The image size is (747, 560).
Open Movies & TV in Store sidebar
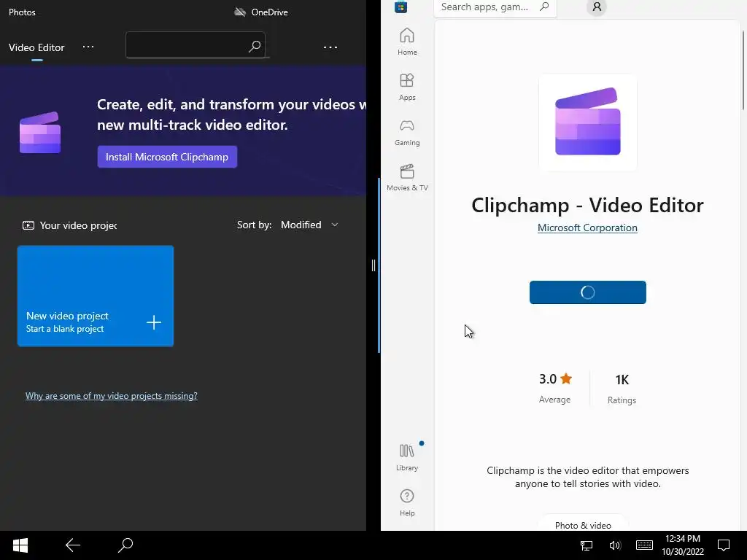click(407, 178)
